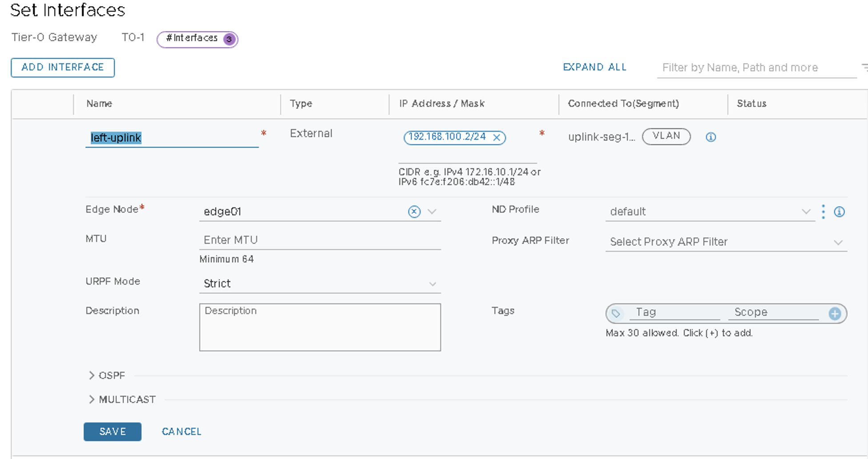The image size is (868, 459).
Task: Remove the 192.168.100.2/24 IP address chip
Action: pyautogui.click(x=497, y=138)
